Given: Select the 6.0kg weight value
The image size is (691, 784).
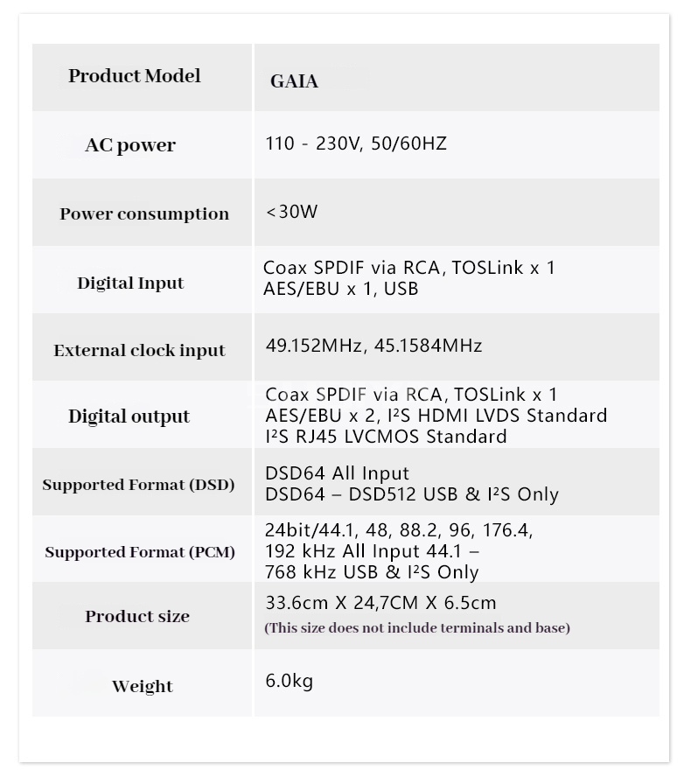Looking at the screenshot, I should tap(289, 681).
